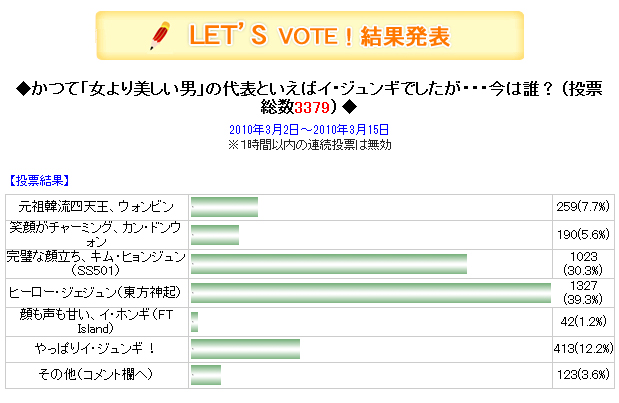Viewport: 619px width, 403px height.
Task: Click the green bar for カン・ドンウォン
Action: point(215,235)
